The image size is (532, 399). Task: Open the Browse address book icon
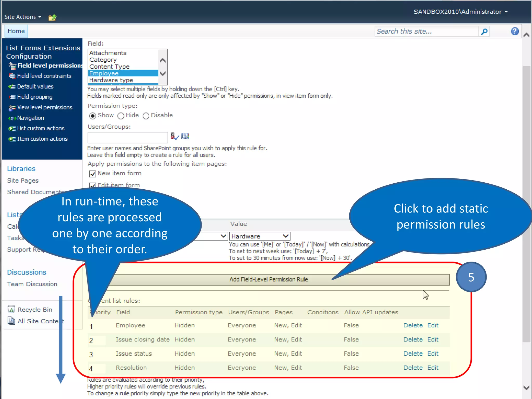pos(185,136)
